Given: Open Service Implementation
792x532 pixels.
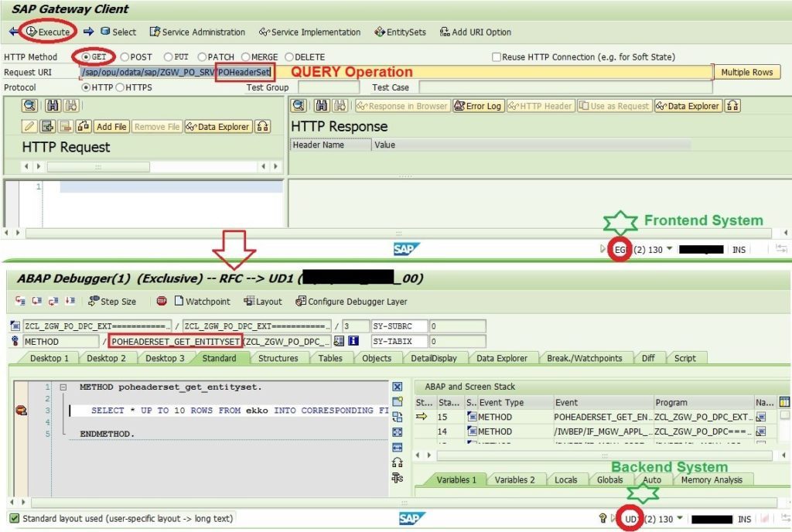Looking at the screenshot, I should (x=309, y=32).
